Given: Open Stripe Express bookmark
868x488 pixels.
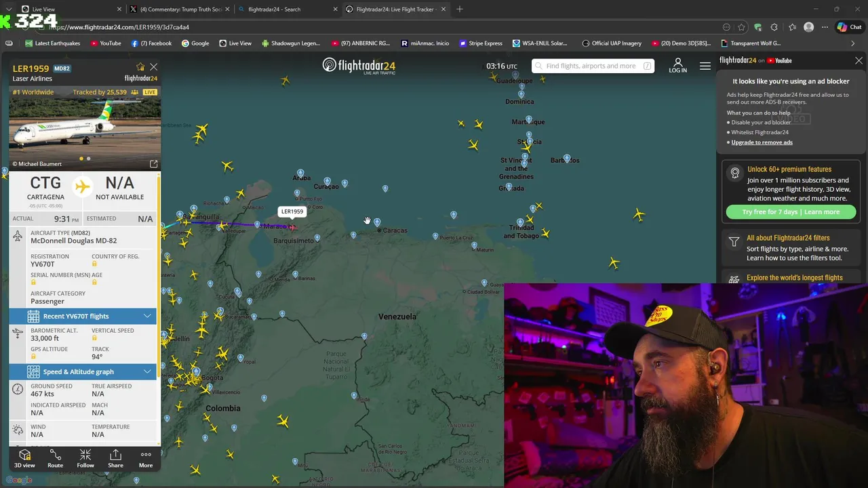Looking at the screenshot, I should coord(481,43).
